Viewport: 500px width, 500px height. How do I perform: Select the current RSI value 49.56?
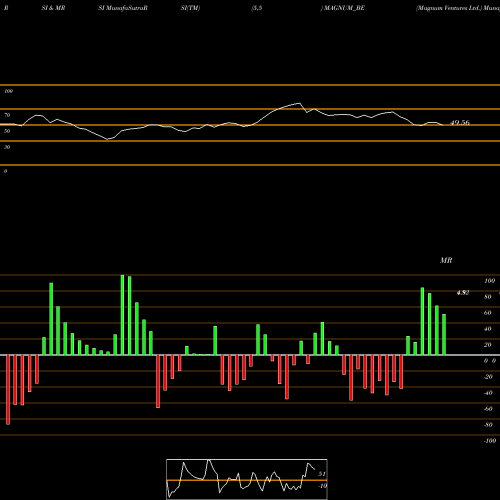coord(460,123)
